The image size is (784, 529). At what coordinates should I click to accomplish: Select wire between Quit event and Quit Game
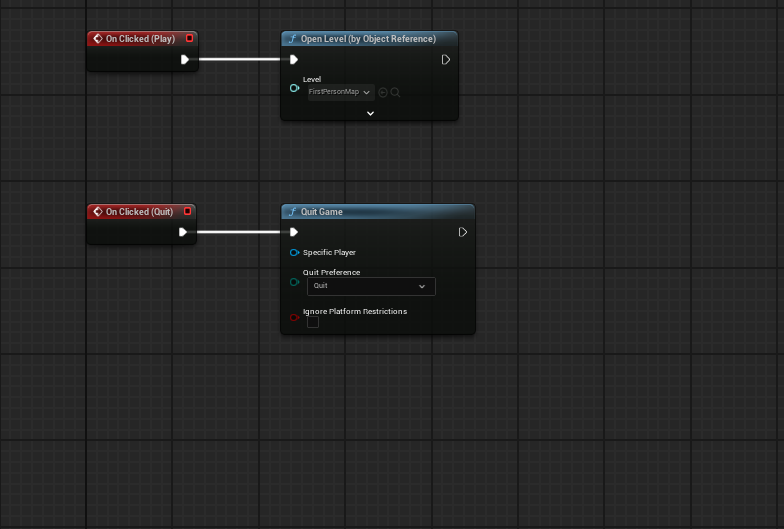point(238,232)
